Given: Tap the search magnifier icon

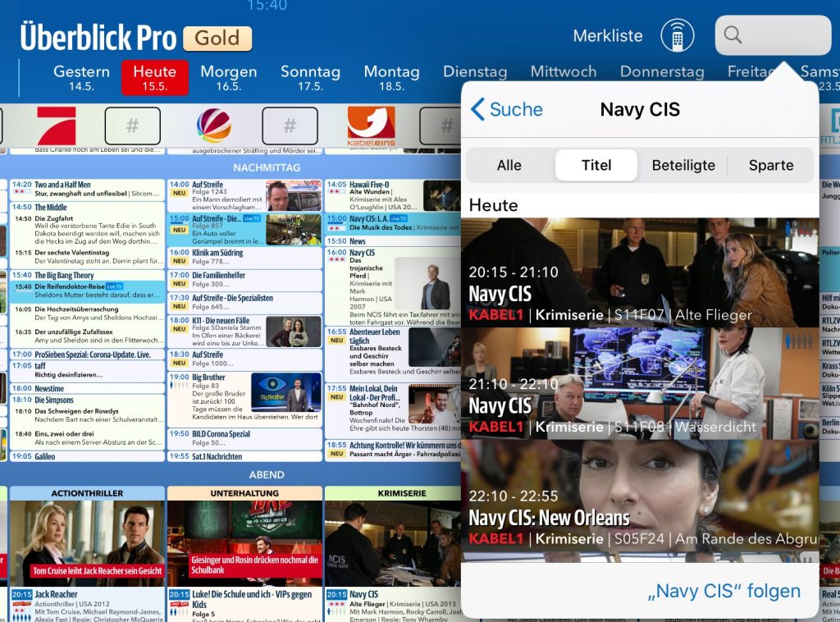Looking at the screenshot, I should click(x=733, y=34).
